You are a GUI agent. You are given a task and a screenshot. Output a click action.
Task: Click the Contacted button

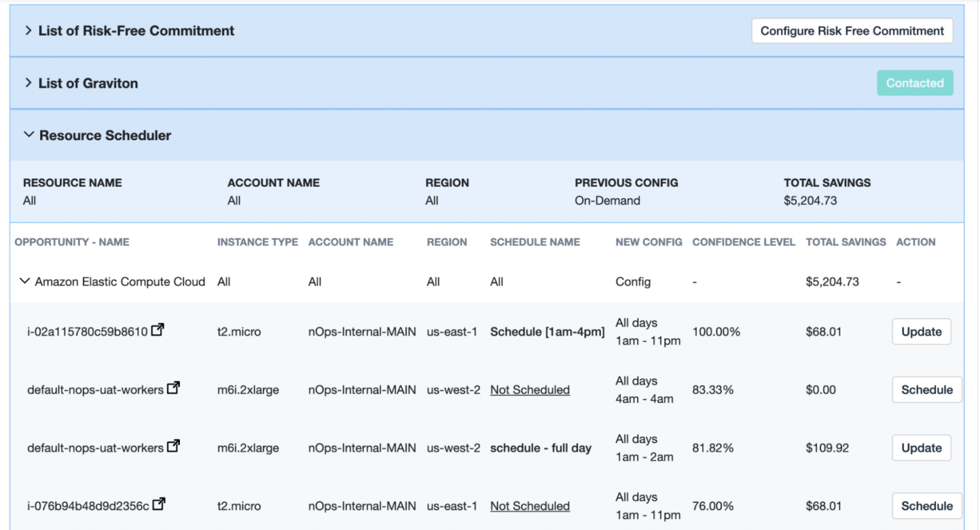click(915, 83)
